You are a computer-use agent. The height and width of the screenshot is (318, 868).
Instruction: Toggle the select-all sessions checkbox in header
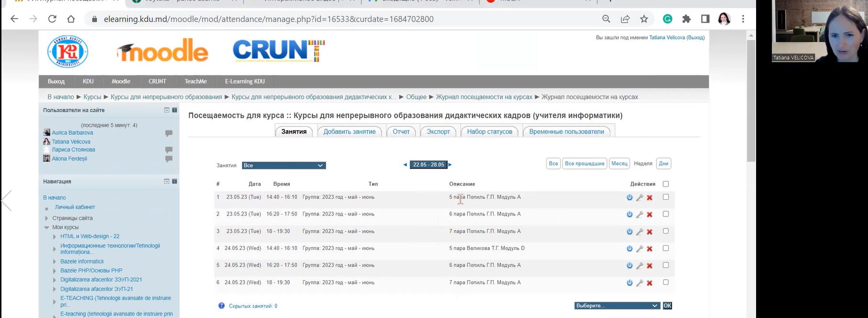coord(666,184)
